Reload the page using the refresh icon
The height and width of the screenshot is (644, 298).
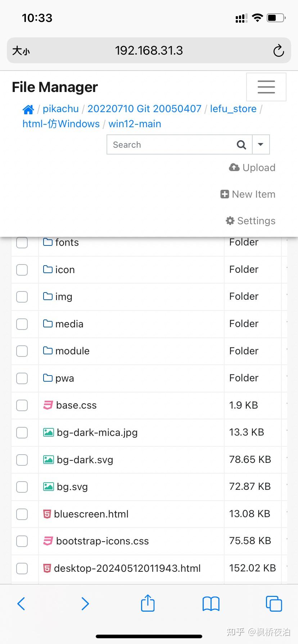click(279, 50)
